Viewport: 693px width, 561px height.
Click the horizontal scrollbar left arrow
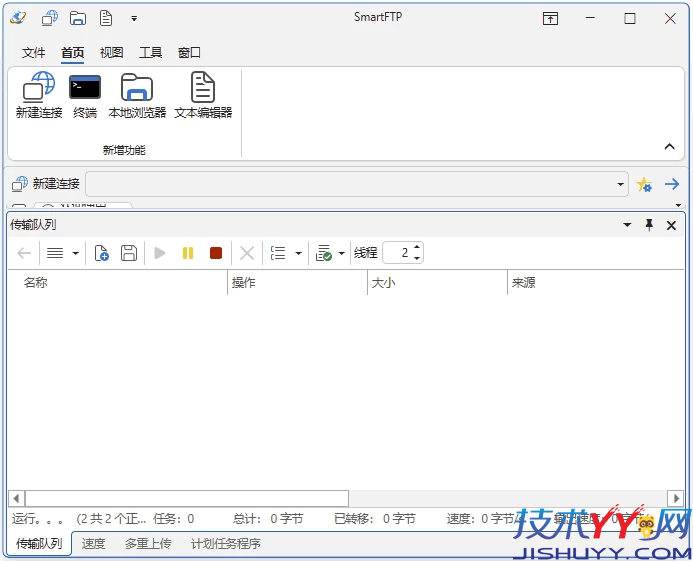tap(16, 499)
